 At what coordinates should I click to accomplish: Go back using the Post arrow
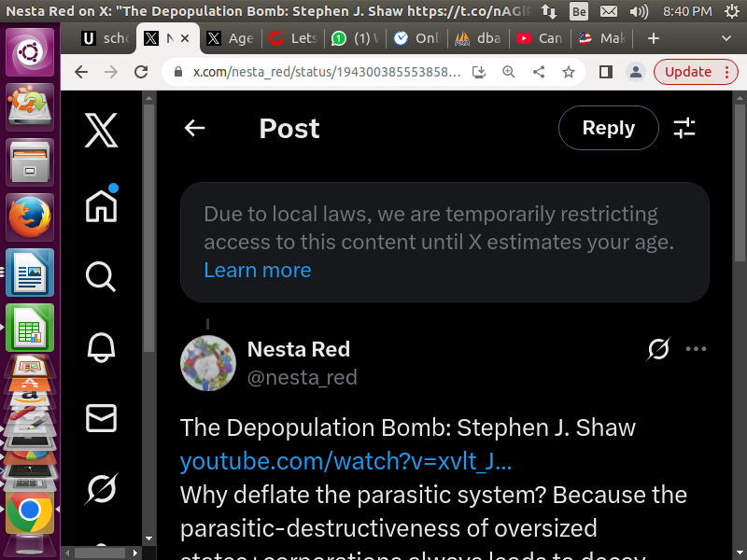tap(194, 129)
